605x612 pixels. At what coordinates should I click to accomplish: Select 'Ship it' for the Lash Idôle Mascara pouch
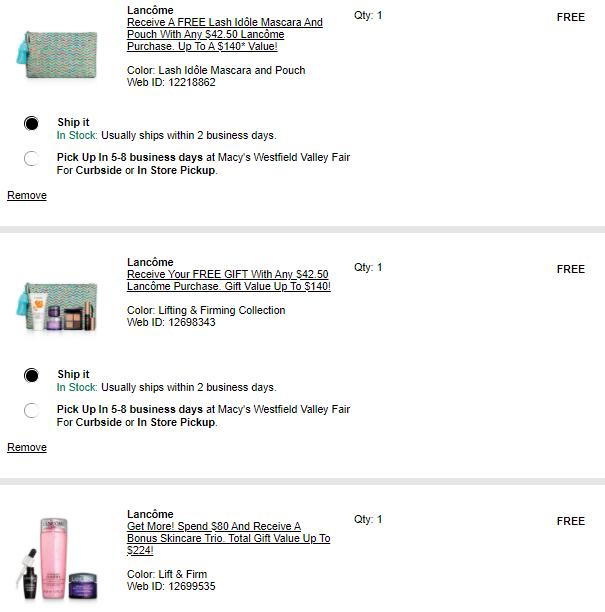point(32,123)
